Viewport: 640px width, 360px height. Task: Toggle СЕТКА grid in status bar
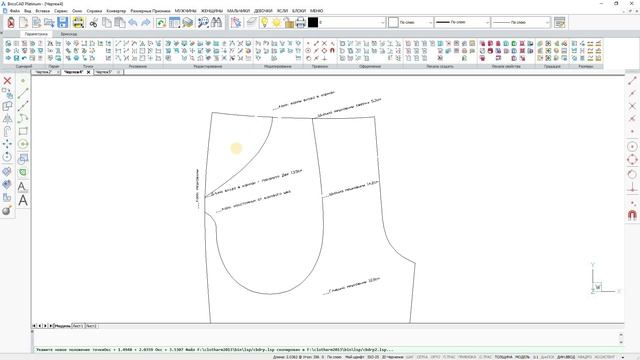click(x=422, y=357)
